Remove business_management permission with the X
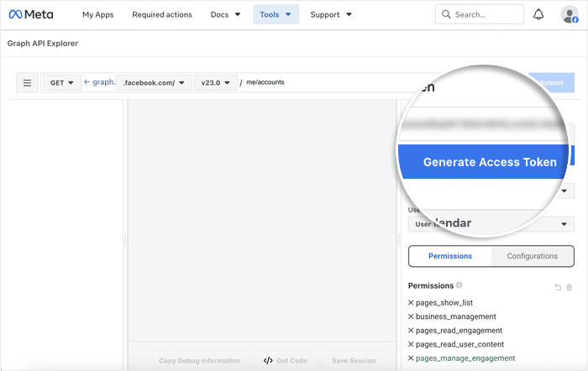Screen dimensions: 588x371 (411, 316)
